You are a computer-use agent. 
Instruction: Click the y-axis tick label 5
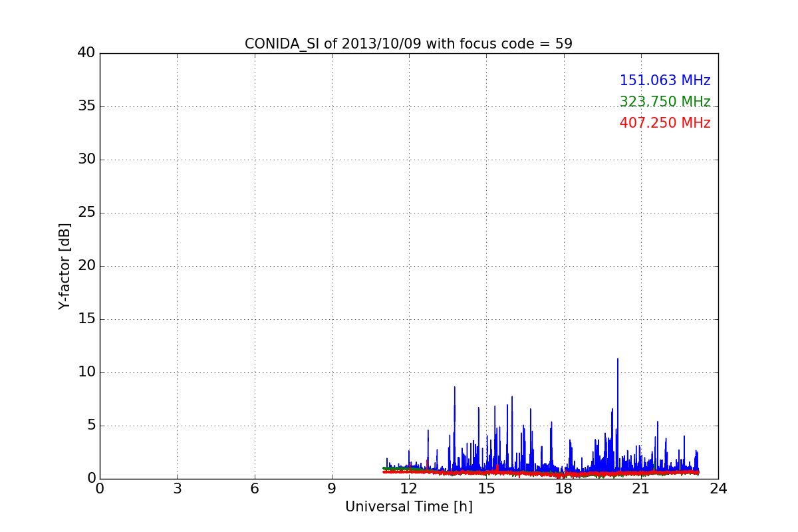[91, 426]
